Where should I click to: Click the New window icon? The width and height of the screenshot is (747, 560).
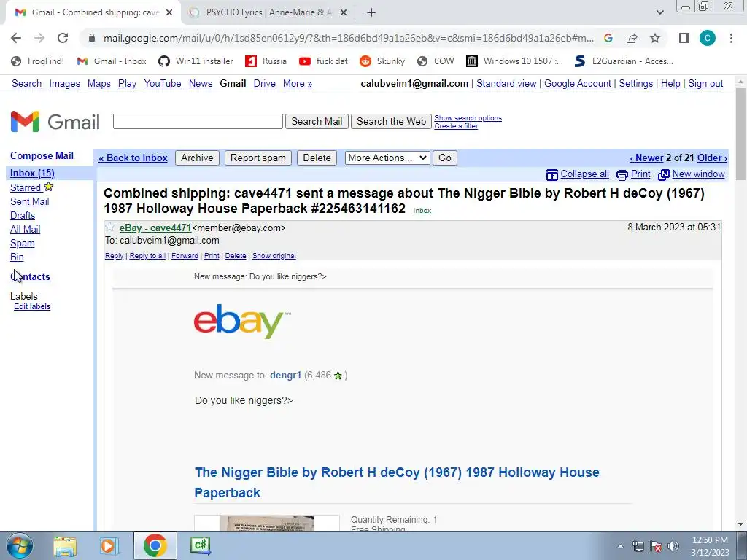(664, 175)
